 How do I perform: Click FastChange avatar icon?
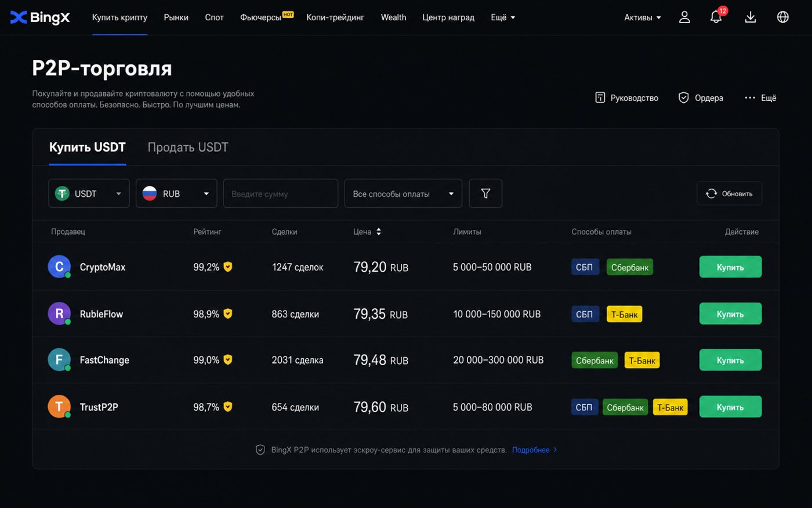(59, 360)
